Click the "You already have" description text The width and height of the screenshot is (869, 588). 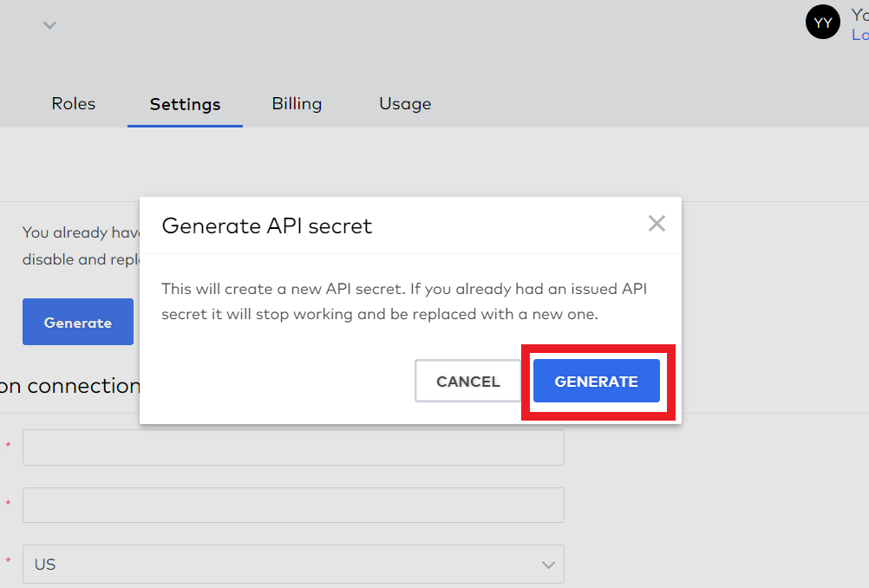pos(78,232)
